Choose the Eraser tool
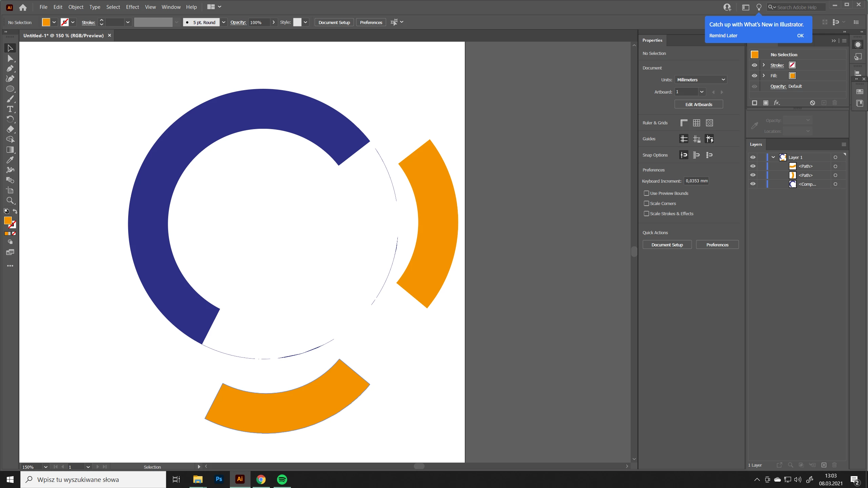The width and height of the screenshot is (868, 488). pyautogui.click(x=10, y=129)
